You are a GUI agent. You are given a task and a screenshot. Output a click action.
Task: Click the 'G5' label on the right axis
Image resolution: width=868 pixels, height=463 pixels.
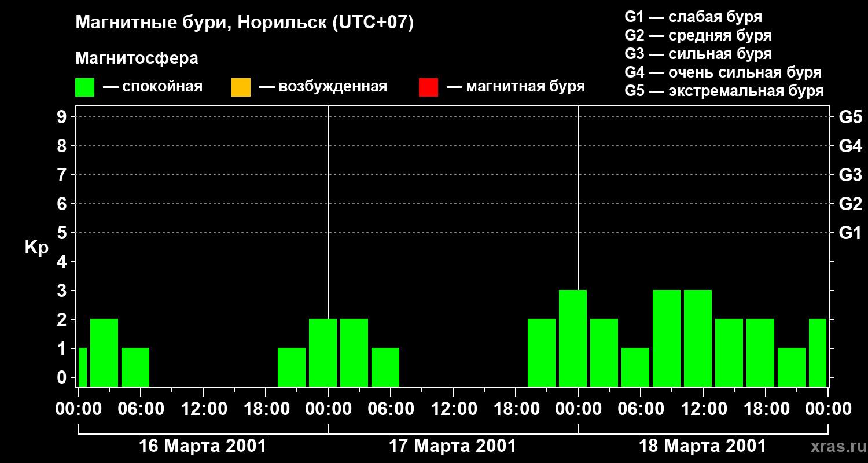pos(851,117)
